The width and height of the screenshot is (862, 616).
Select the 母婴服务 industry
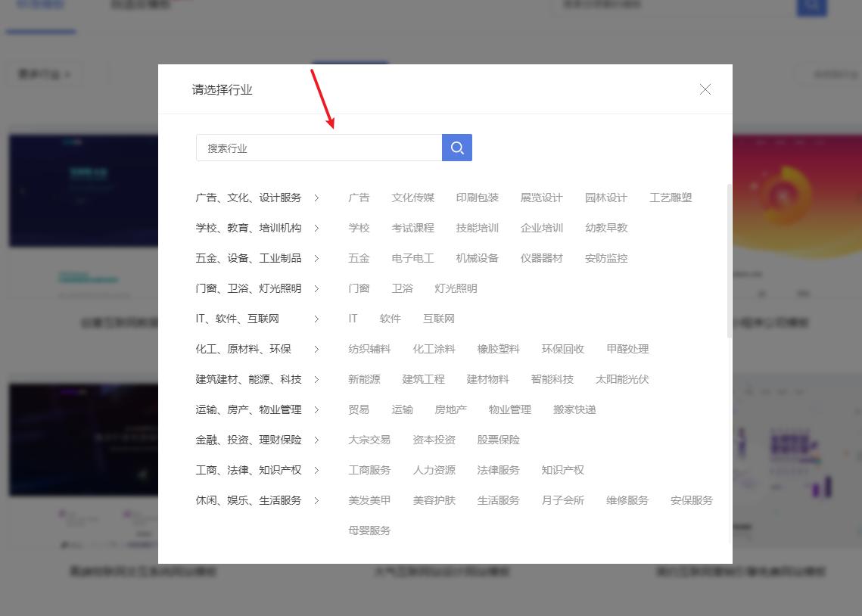click(x=369, y=530)
